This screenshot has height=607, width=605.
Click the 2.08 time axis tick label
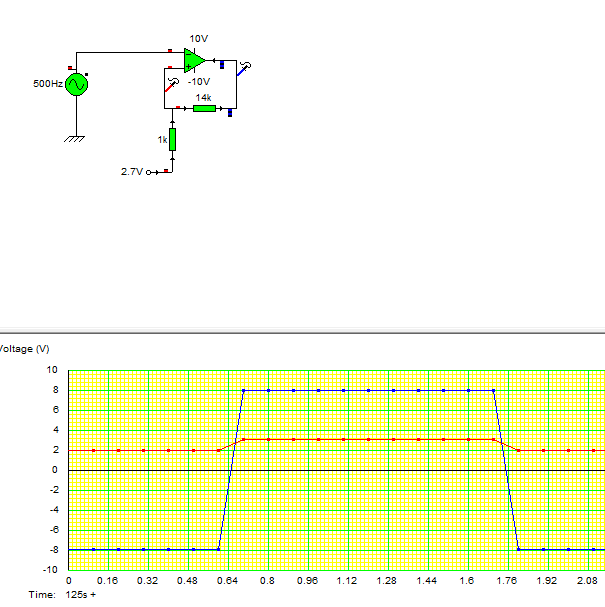(587, 581)
